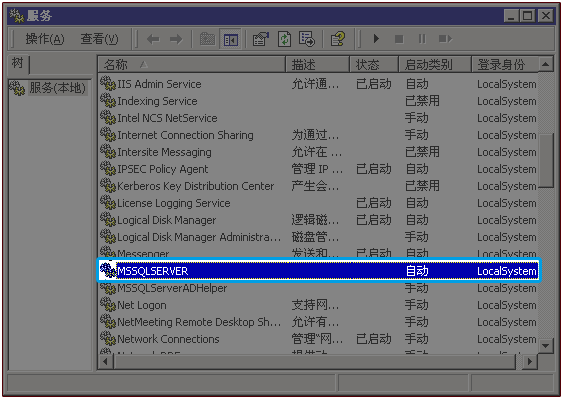Click the horizontal scrollbar thumb
Image resolution: width=563 pixels, height=399 pixels.
tap(315, 361)
